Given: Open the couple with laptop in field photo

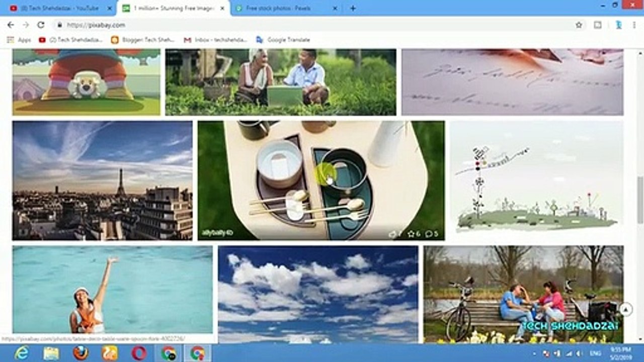Looking at the screenshot, I should [281, 82].
